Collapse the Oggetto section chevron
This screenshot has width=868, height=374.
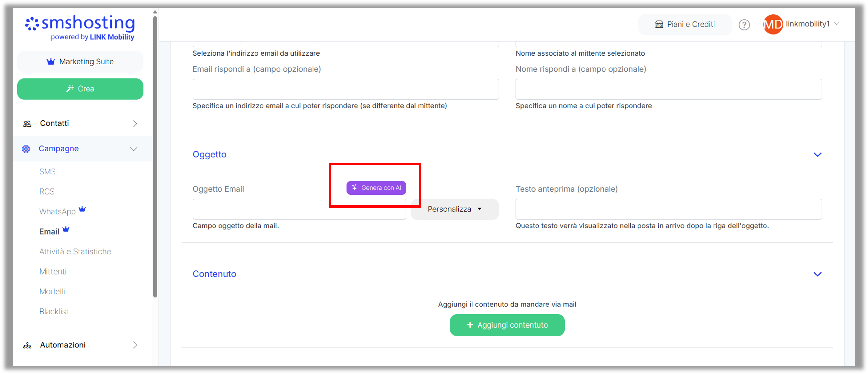pos(817,155)
